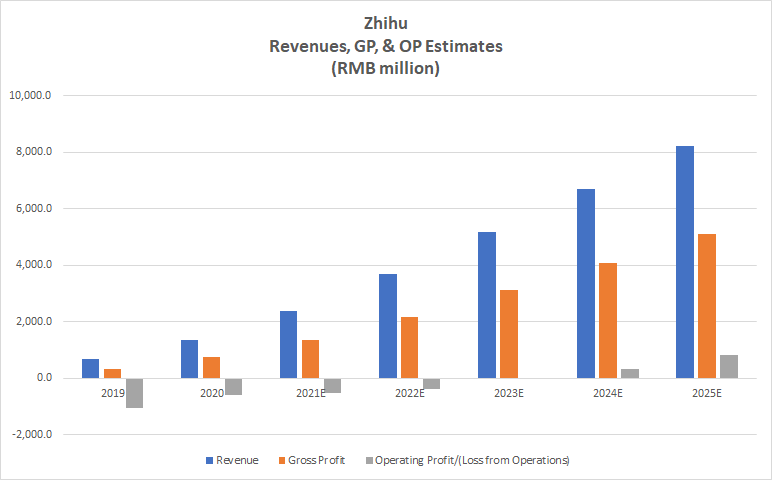Click the gray Operating Profit legend swatch
The width and height of the screenshot is (772, 480).
(x=369, y=461)
